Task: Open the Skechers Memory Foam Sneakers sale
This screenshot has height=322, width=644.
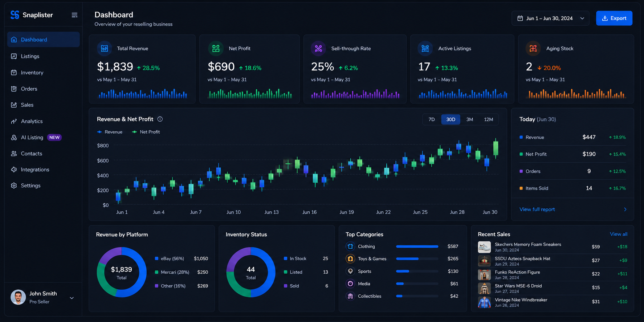Action: 553,247
